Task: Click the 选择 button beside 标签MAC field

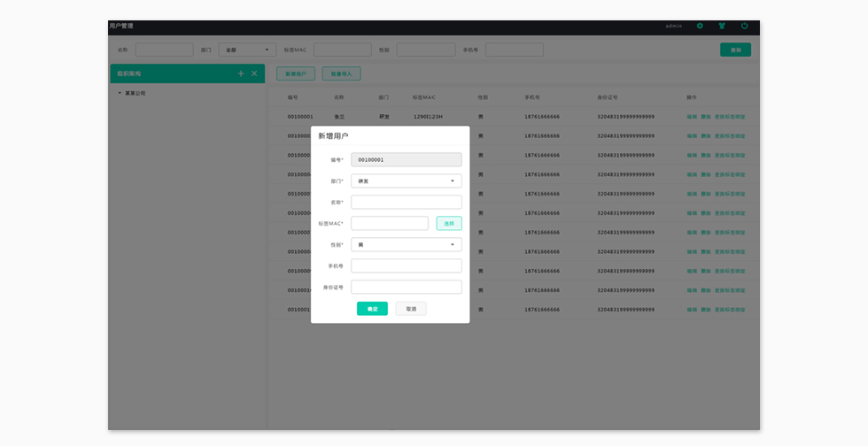Action: pyautogui.click(x=448, y=223)
